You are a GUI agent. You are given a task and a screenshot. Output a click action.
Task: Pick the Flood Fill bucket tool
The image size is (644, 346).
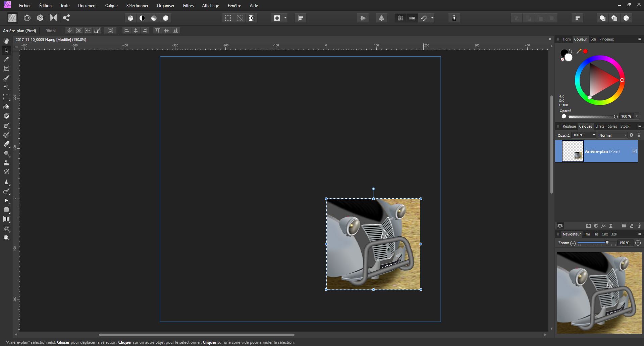[6, 107]
